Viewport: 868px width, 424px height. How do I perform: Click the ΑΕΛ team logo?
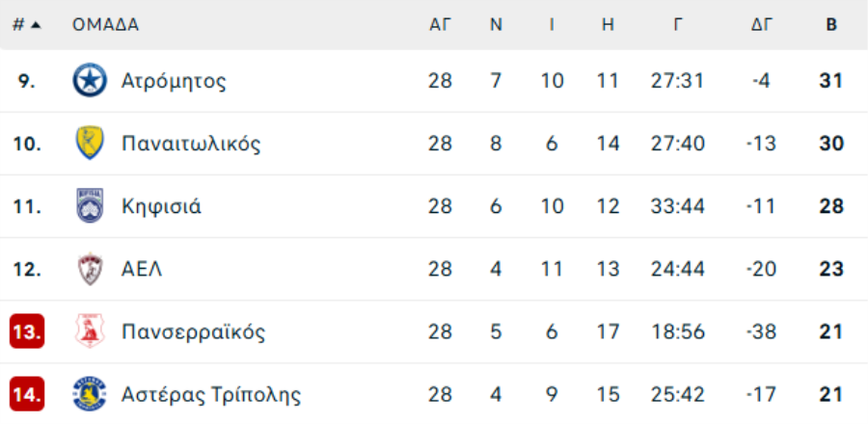tap(90, 269)
